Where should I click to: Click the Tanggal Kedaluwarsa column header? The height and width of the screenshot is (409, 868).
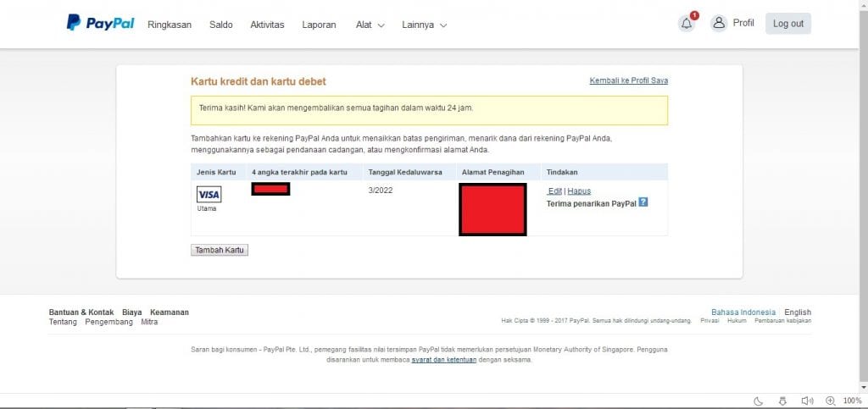(405, 173)
